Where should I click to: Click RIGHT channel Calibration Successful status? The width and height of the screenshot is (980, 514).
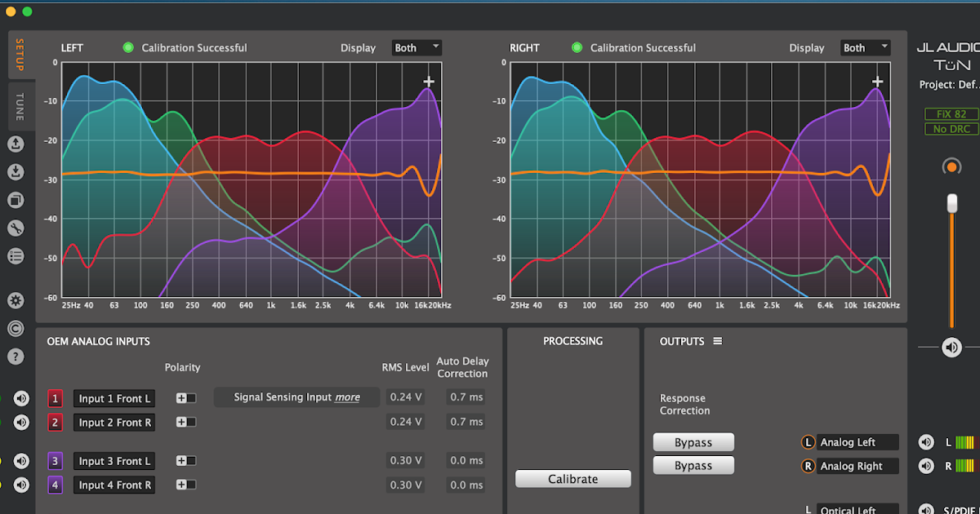635,48
